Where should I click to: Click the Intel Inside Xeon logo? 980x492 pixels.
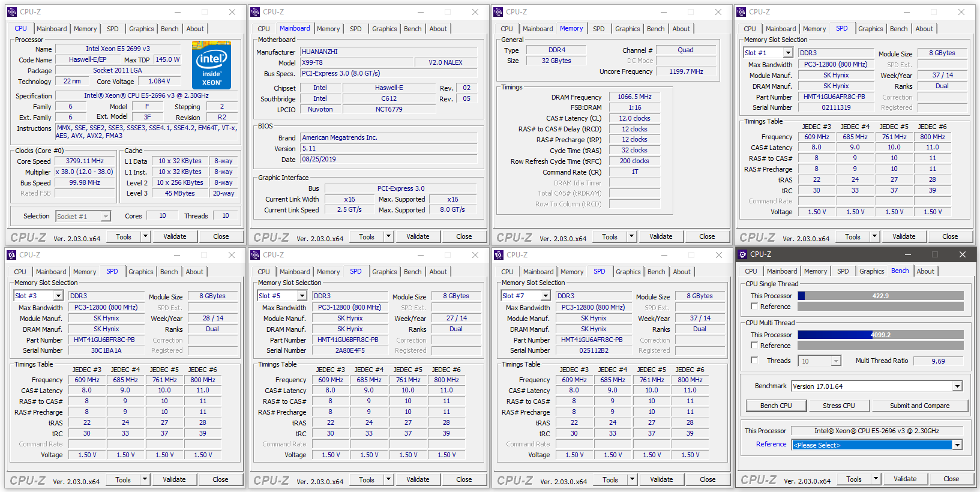click(x=211, y=65)
